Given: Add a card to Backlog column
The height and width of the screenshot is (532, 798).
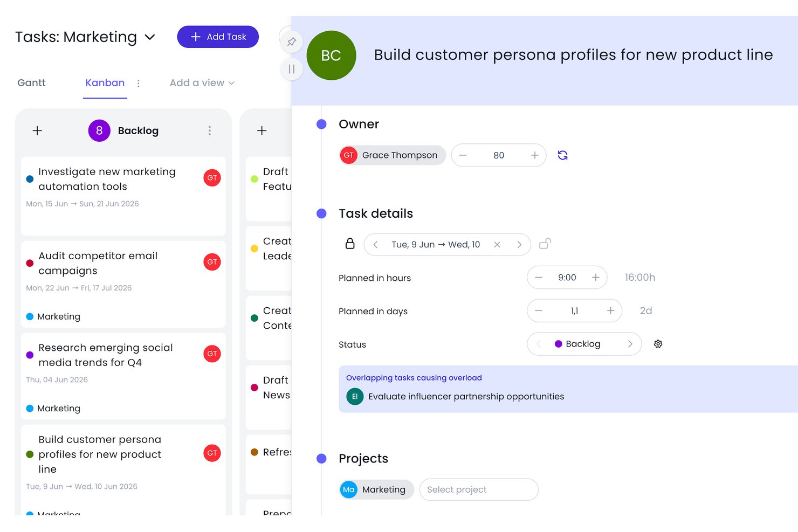Looking at the screenshot, I should pos(37,131).
